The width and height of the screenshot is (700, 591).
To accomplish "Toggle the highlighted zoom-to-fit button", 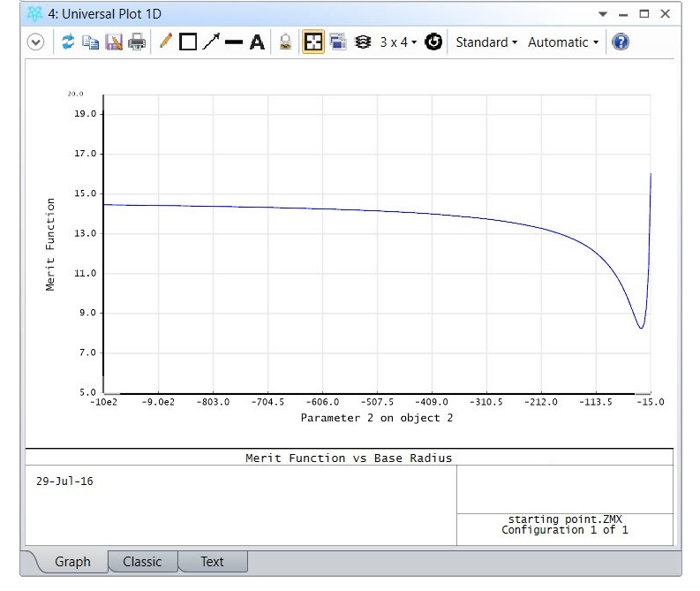I will (312, 42).
